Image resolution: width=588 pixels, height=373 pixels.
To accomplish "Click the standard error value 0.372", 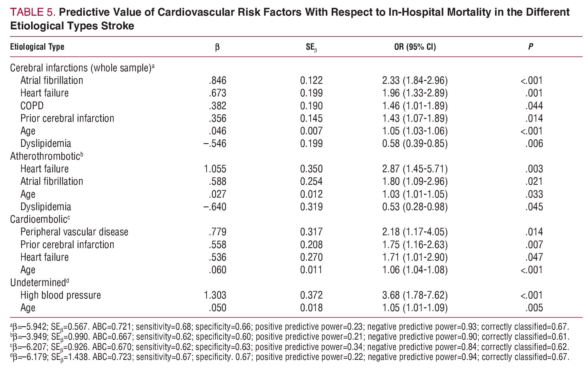I will (x=311, y=295).
